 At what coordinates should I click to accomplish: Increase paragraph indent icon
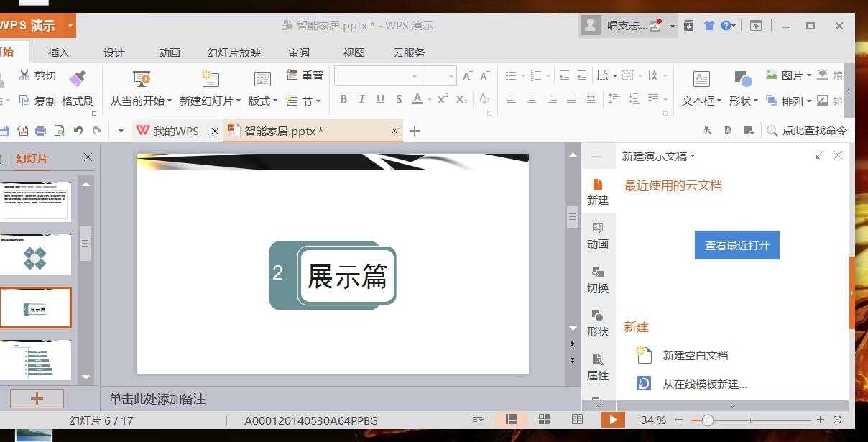click(x=581, y=75)
